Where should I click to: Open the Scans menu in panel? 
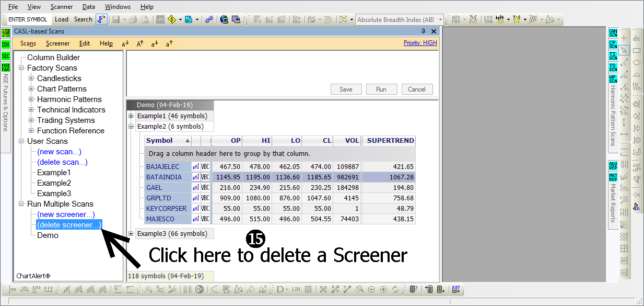pos(28,43)
